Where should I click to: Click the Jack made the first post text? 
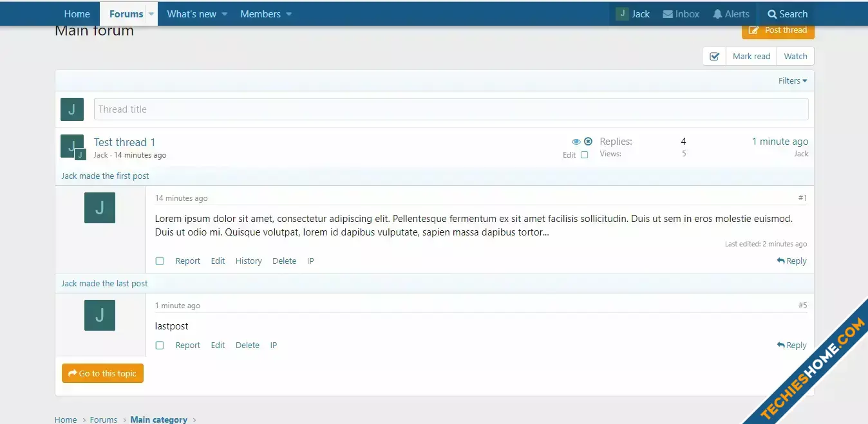click(x=105, y=176)
